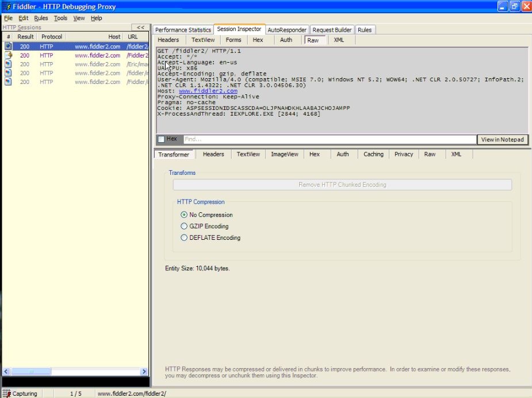Select the response Hex tab
532x398 pixels.
point(314,154)
